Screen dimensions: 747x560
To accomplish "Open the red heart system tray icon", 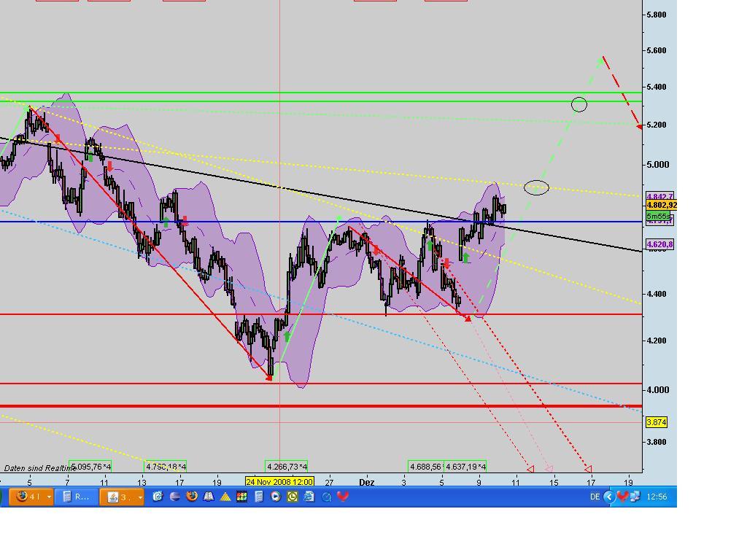I will (622, 497).
